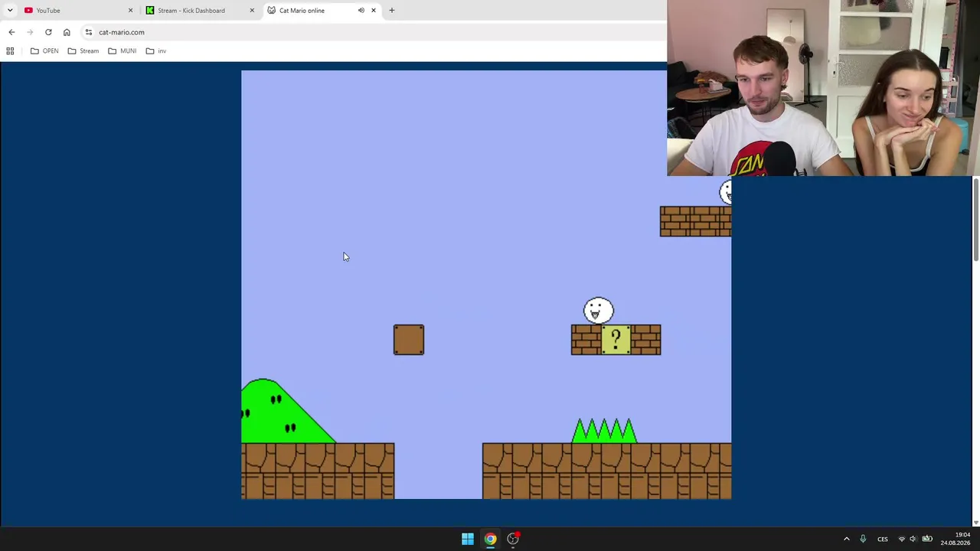Open the inv bookmarks folder
The height and width of the screenshot is (551, 980).
156,51
